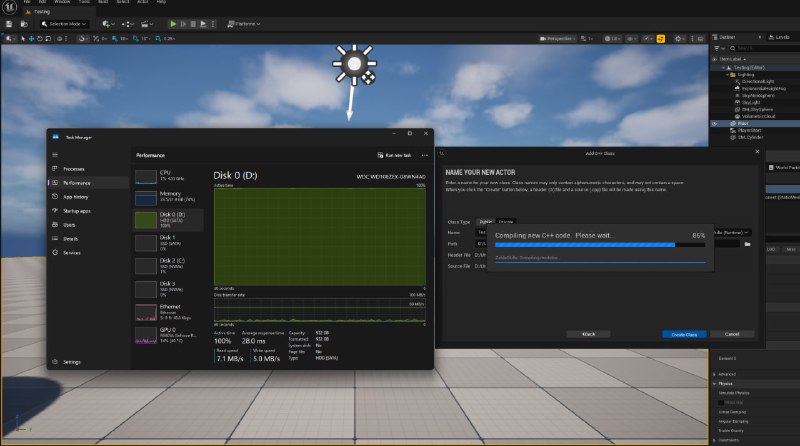Click the Stop simulation button
This screenshot has height=446, width=800.
click(x=193, y=24)
